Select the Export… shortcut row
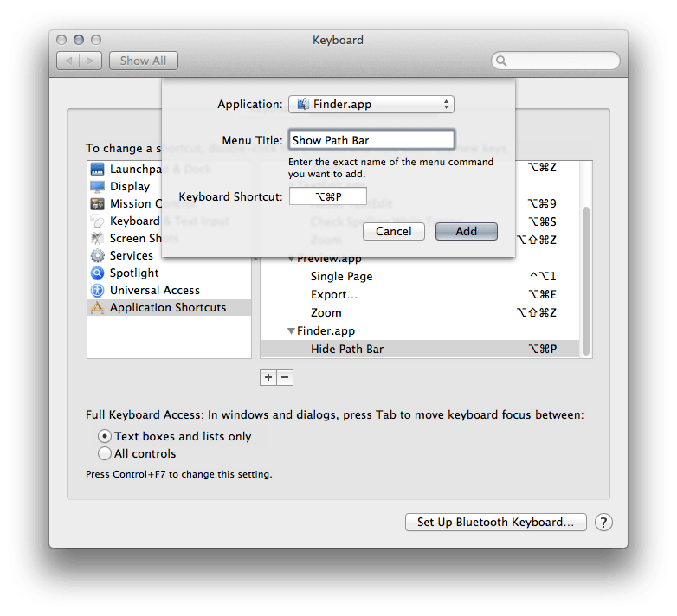The width and height of the screenshot is (677, 616). point(420,295)
